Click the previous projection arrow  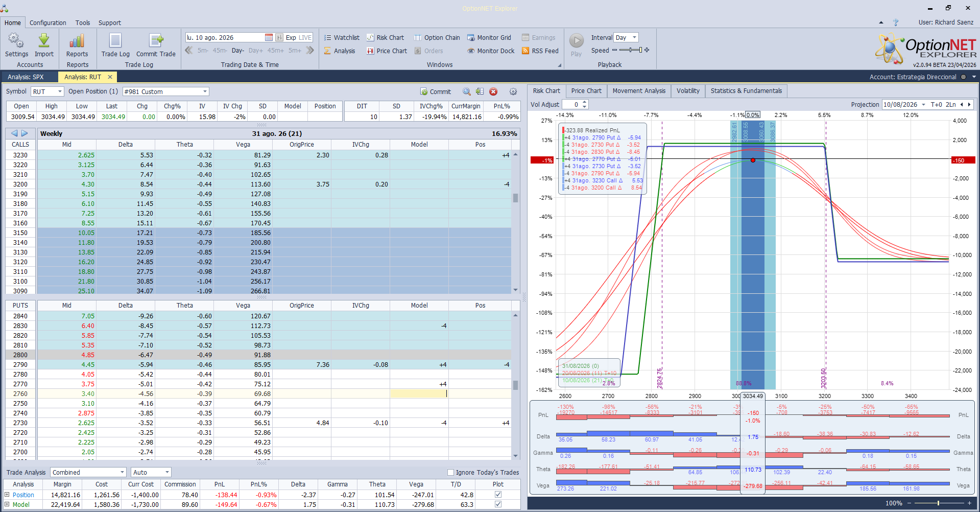pos(962,104)
